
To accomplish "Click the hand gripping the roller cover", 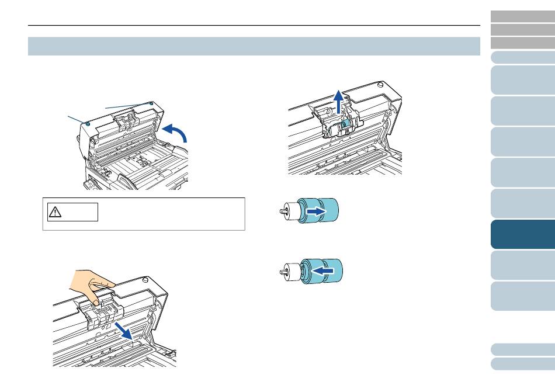I will tap(92, 286).
